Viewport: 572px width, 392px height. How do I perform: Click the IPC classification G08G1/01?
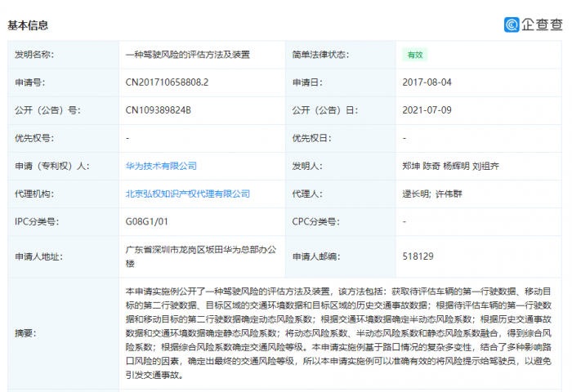tap(146, 221)
